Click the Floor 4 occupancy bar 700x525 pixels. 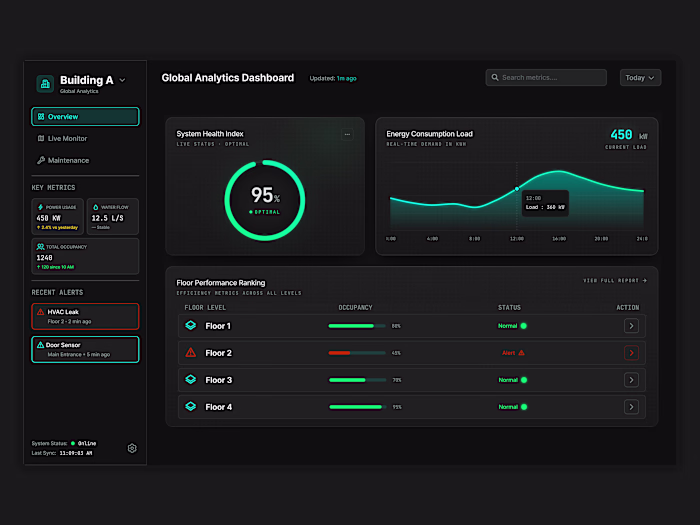point(357,407)
